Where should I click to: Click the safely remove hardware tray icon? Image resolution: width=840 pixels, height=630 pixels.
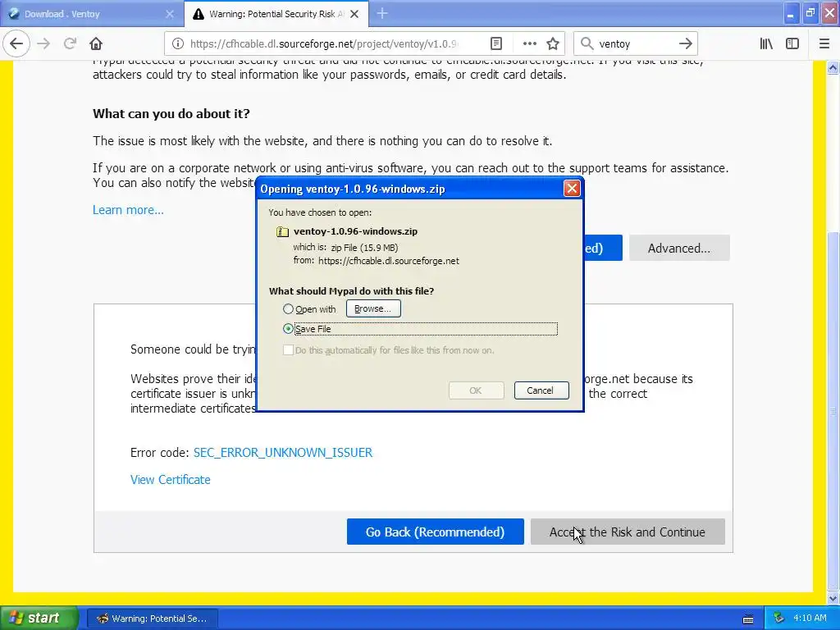[x=779, y=618]
